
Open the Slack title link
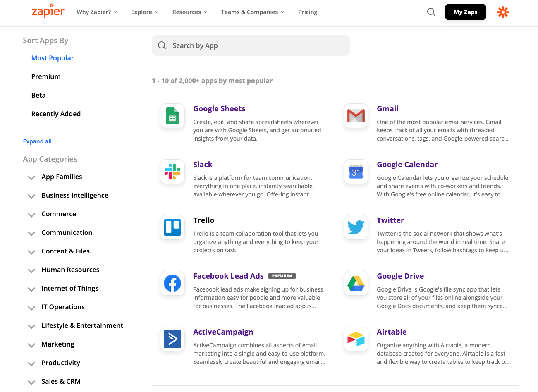[203, 164]
